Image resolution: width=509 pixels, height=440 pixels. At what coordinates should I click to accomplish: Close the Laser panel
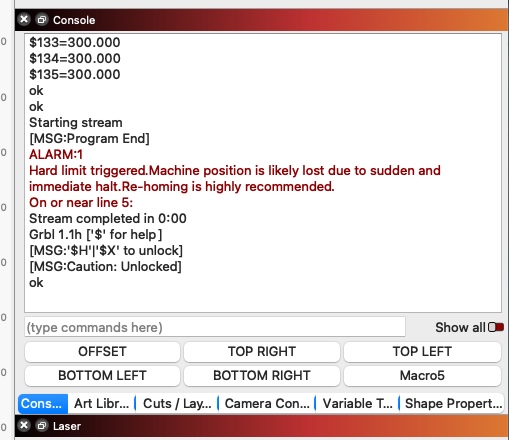24,426
